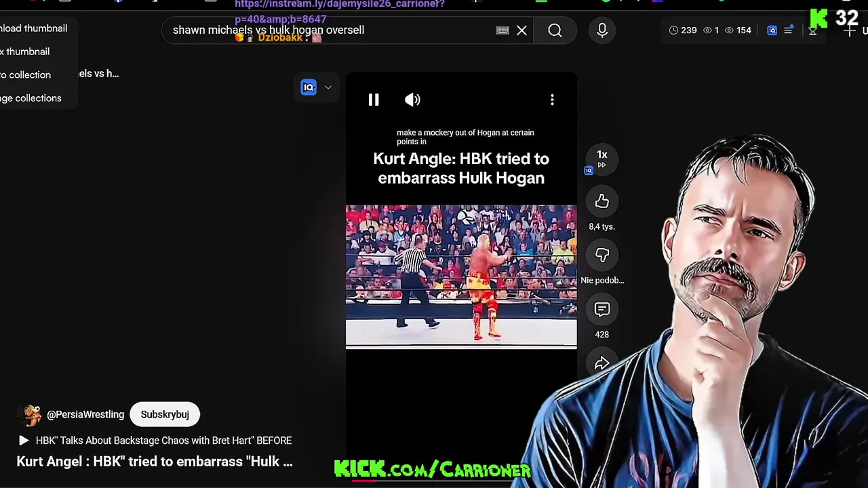This screenshot has height=488, width=868.
Task: Click the plus icon at the top right
Action: point(849,31)
